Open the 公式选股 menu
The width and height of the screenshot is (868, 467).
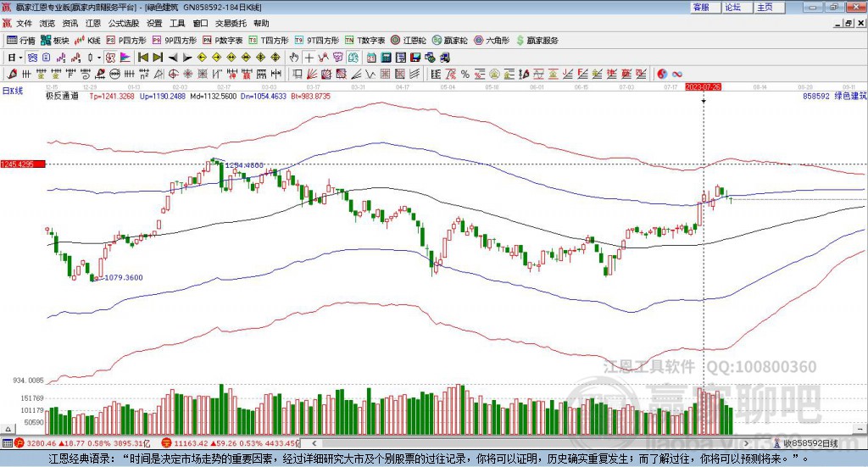tap(123, 24)
